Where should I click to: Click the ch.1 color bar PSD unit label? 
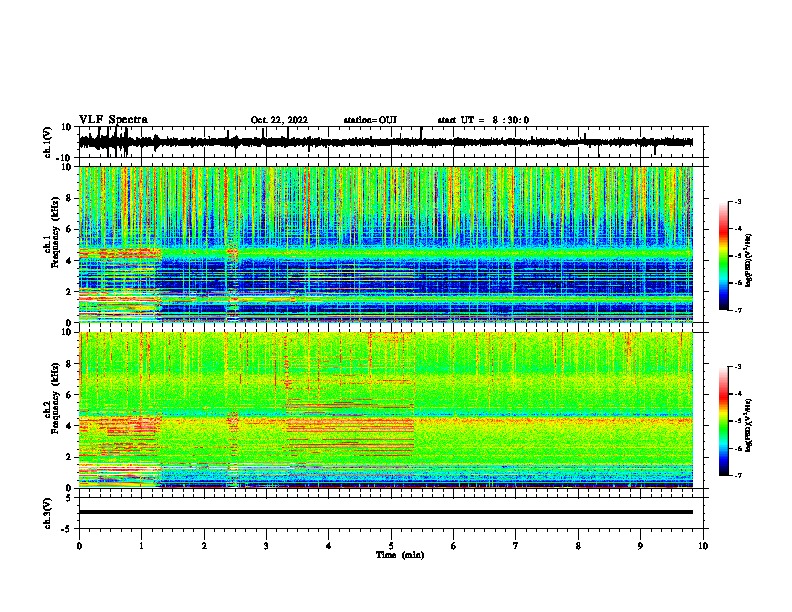(x=748, y=260)
